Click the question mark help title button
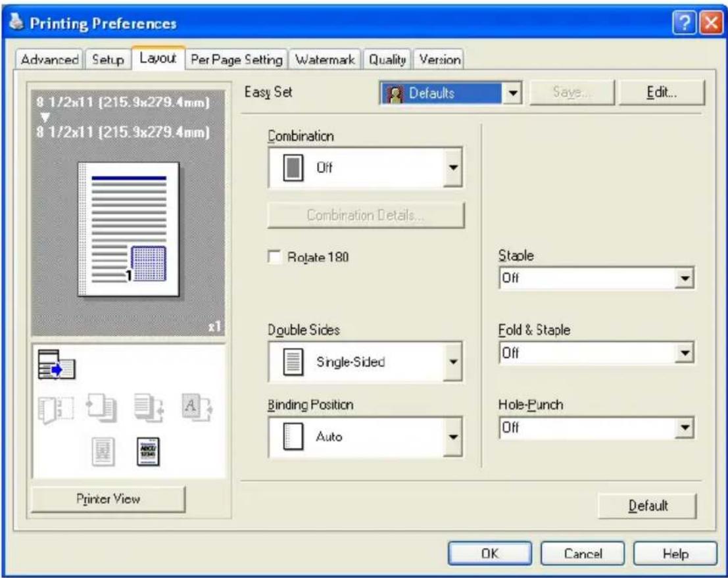Image resolution: width=728 pixels, height=578 pixels. 684,22
